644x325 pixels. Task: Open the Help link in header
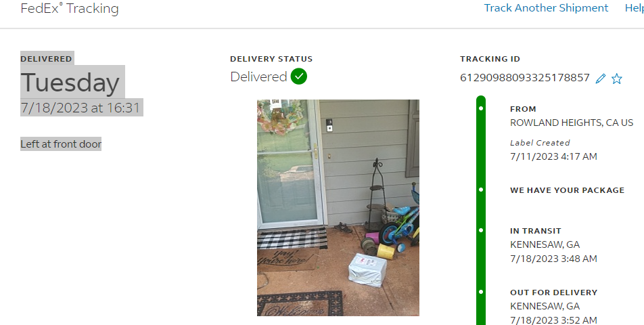(634, 8)
